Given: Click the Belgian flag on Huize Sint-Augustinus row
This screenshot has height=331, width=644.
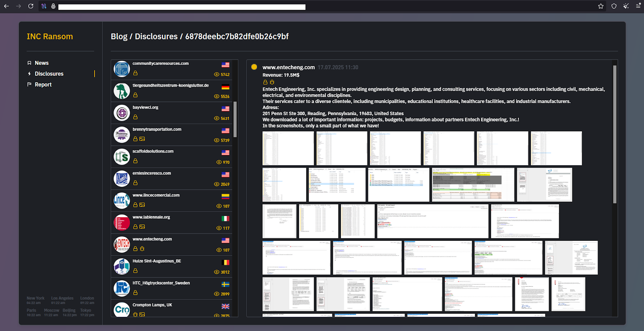Looking at the screenshot, I should pos(225,263).
